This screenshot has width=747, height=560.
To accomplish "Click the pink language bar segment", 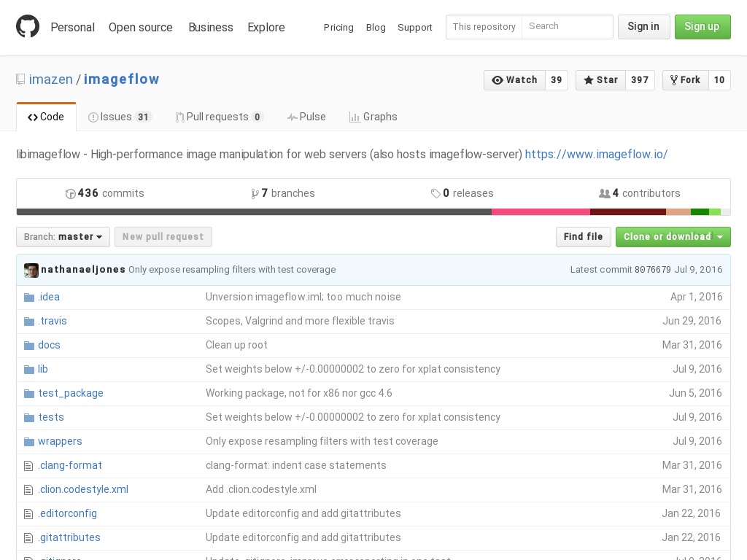I will [541, 212].
